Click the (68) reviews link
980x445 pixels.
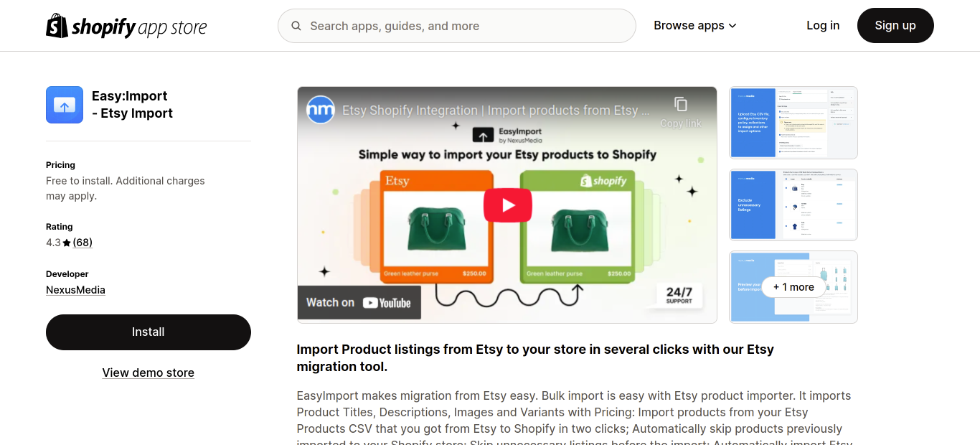[82, 242]
